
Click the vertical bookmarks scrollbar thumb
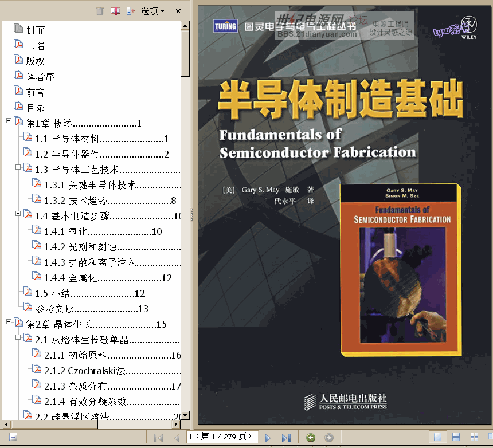point(185,53)
